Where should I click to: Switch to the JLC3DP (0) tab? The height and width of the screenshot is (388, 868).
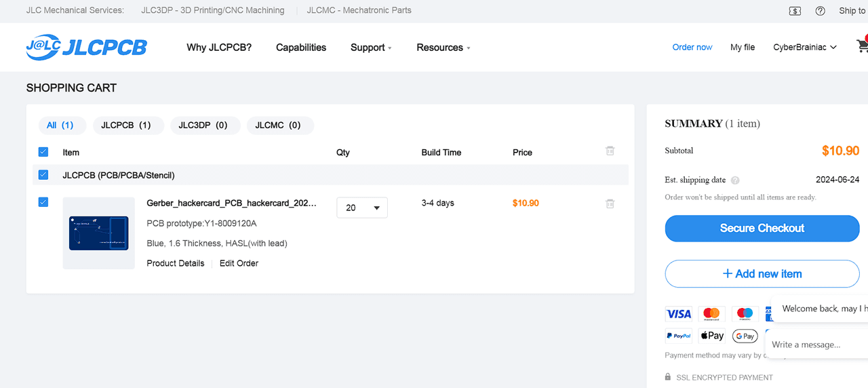[x=203, y=125]
